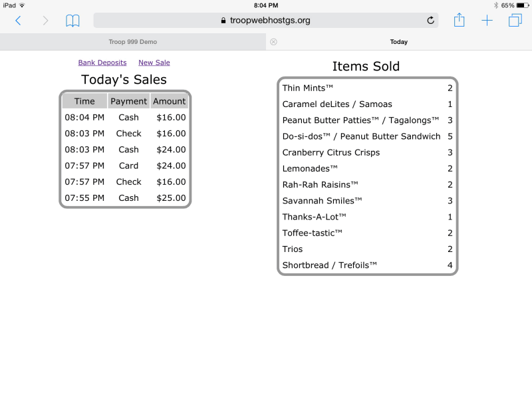Show all tabs overview icon
This screenshot has height=399, width=532.
tap(515, 20)
